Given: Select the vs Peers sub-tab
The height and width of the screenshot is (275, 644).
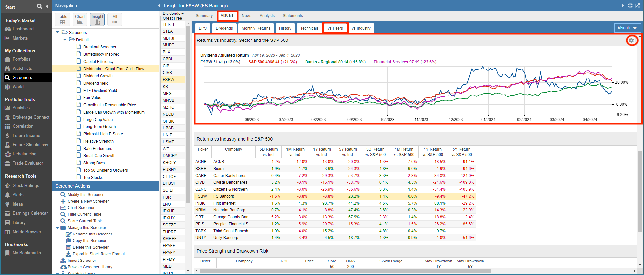Looking at the screenshot, I should 335,28.
